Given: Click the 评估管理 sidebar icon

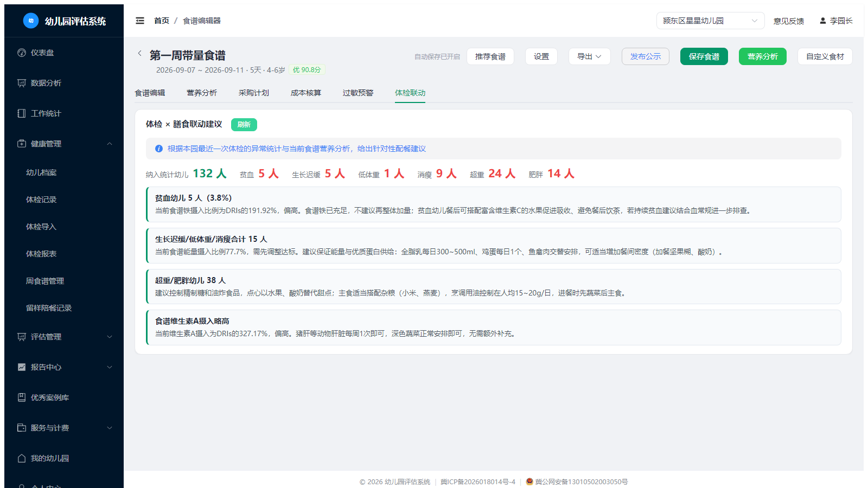Looking at the screenshot, I should point(22,337).
